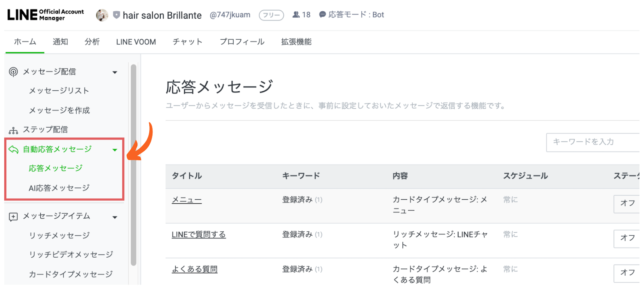Select メッセージリスト in the sidebar
This screenshot has width=644, height=286.
click(x=59, y=91)
